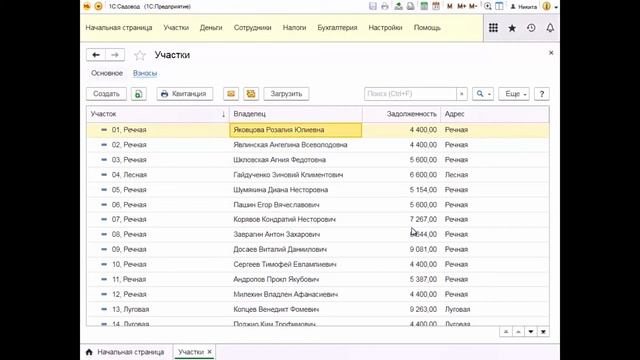
Task: Open the Деньги menu section
Action: coord(211,28)
